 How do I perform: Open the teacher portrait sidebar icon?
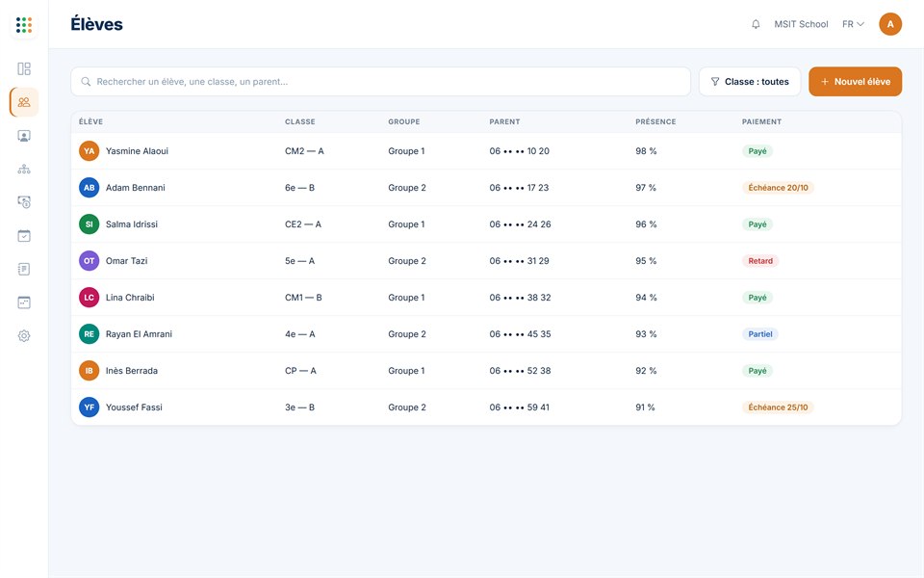24,136
